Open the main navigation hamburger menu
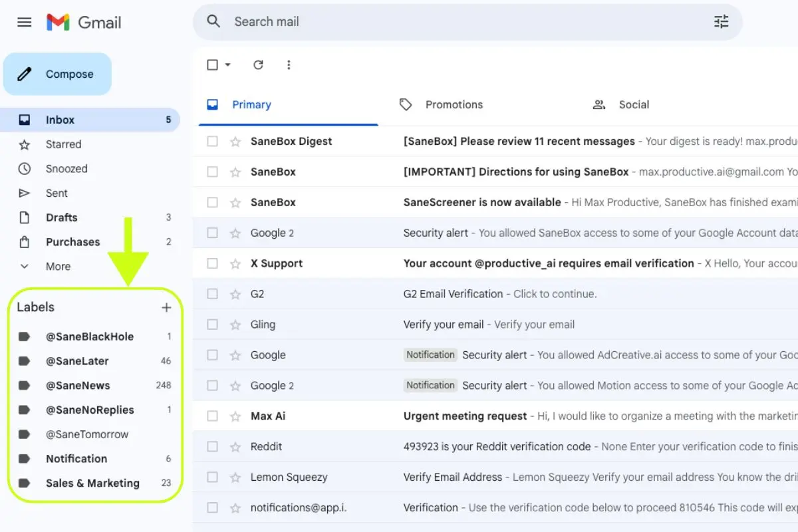 (25, 22)
